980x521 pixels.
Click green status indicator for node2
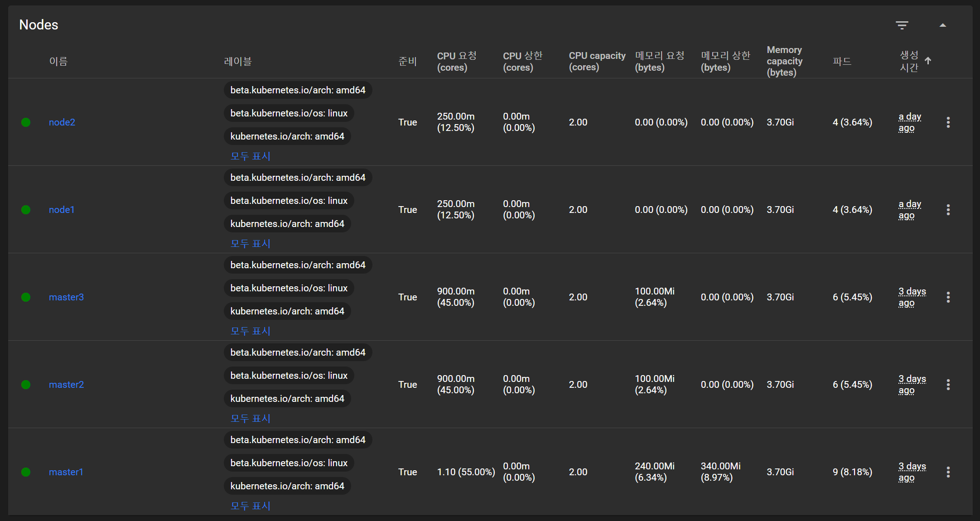click(x=26, y=122)
